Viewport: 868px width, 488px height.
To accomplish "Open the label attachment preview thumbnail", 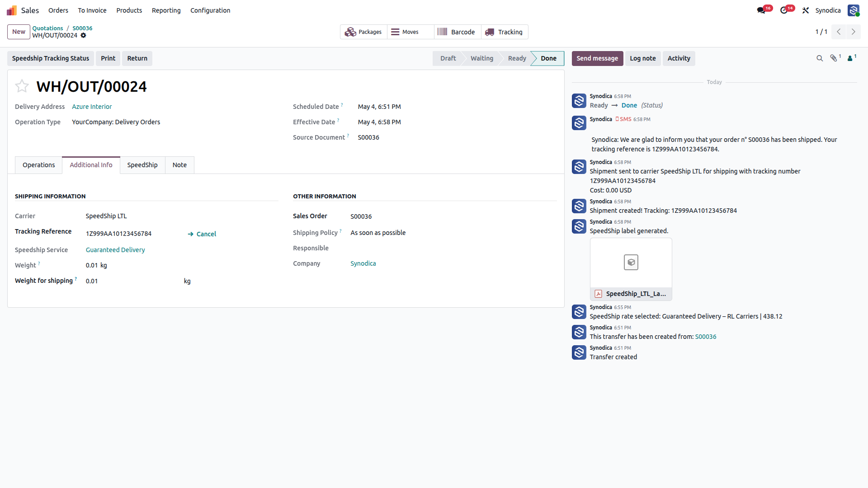I will click(x=631, y=263).
